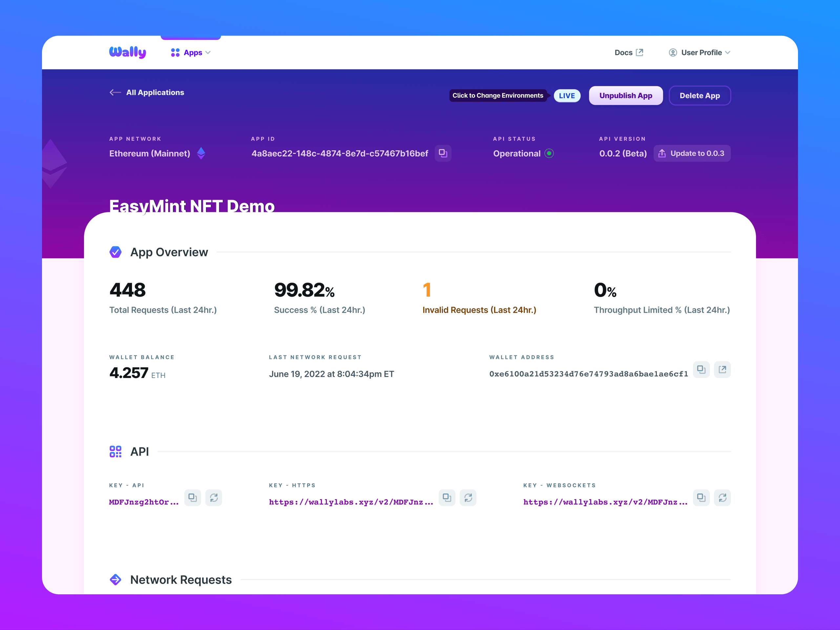
Task: Open the Docs link
Action: (x=628, y=52)
